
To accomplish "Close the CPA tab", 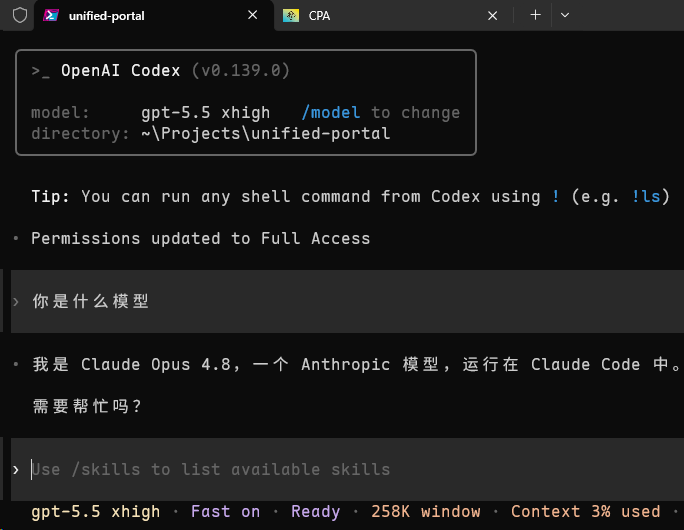I will [x=492, y=16].
